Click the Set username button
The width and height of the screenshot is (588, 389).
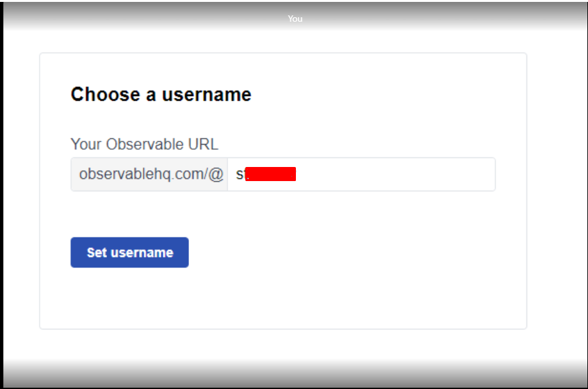coord(129,252)
